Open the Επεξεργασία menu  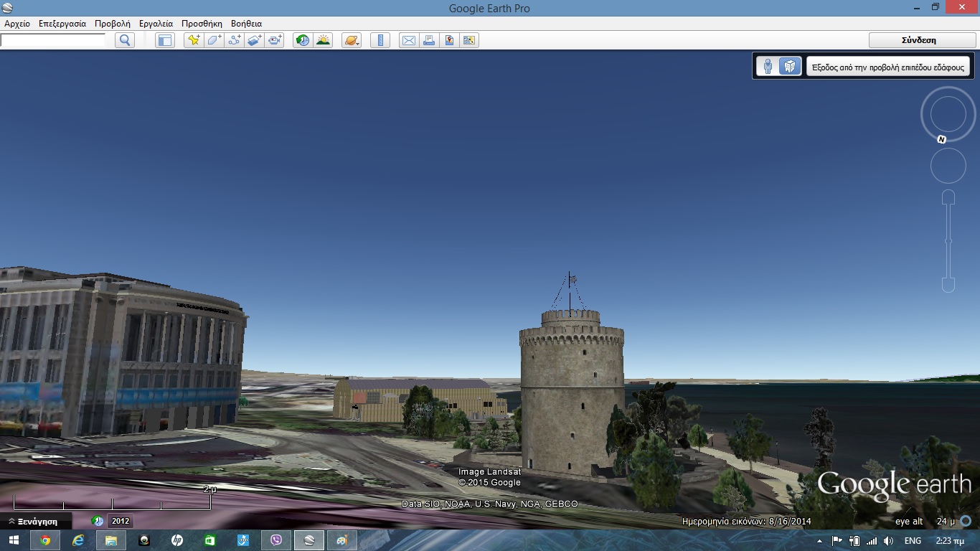(x=62, y=24)
